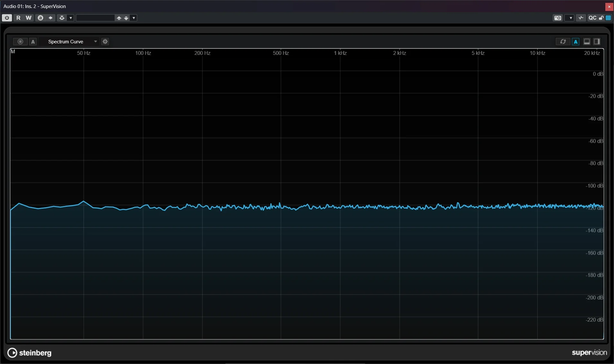Load previous preset with up arrow
The image size is (614, 364).
click(x=119, y=18)
